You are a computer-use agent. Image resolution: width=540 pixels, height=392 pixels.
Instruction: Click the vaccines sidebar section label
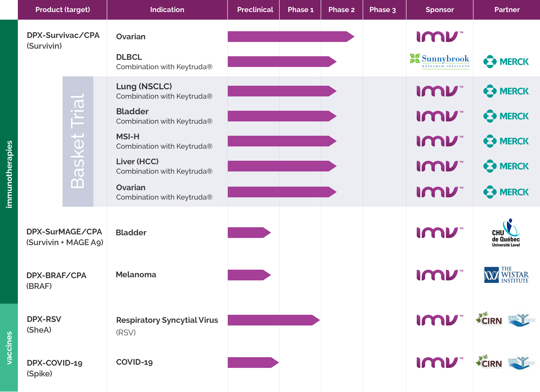[x=9, y=348]
